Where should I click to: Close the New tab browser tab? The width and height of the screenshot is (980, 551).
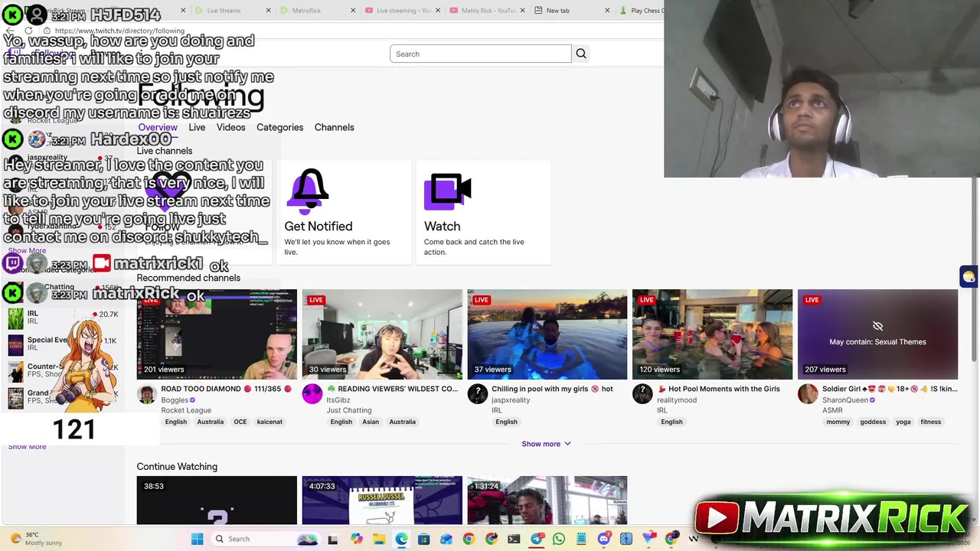tap(607, 11)
